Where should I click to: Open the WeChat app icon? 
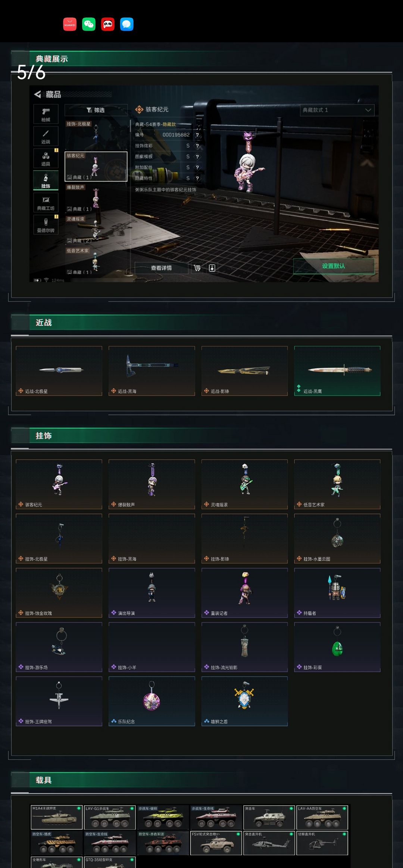click(x=89, y=24)
